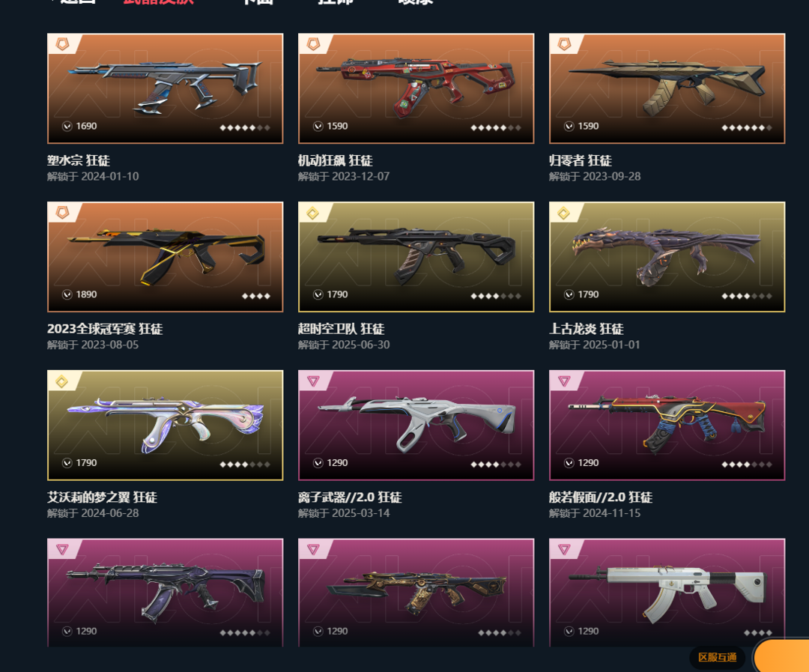Image resolution: width=809 pixels, height=672 pixels.
Task: Select the white AK-style skin in bottom row
Action: point(667,593)
